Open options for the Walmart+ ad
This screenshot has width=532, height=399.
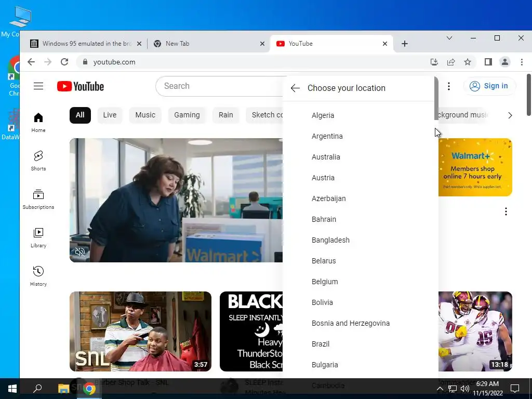pos(506,212)
